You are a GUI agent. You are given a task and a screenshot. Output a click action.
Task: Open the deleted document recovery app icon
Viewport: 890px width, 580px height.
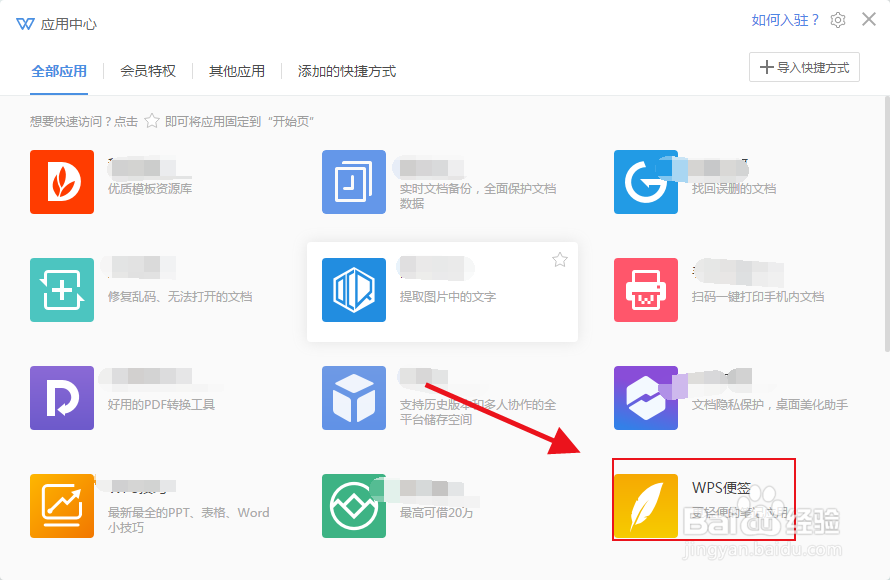coord(645,182)
